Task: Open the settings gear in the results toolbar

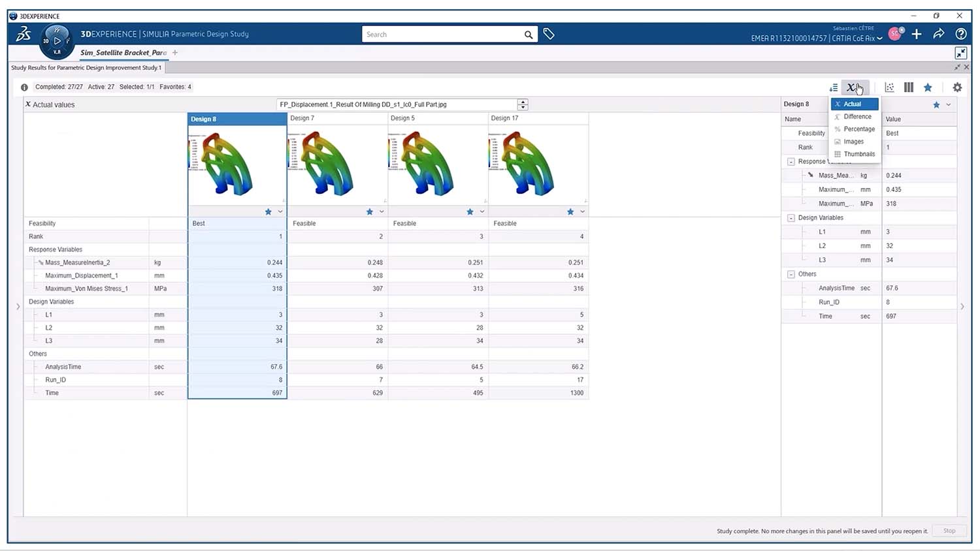Action: [956, 87]
